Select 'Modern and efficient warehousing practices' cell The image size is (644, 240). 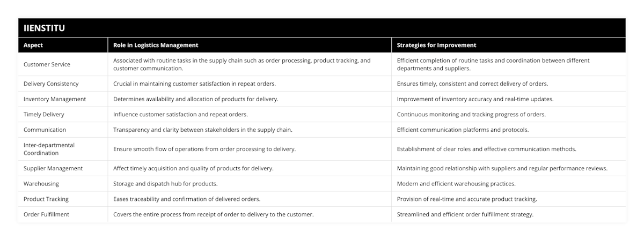click(456, 183)
